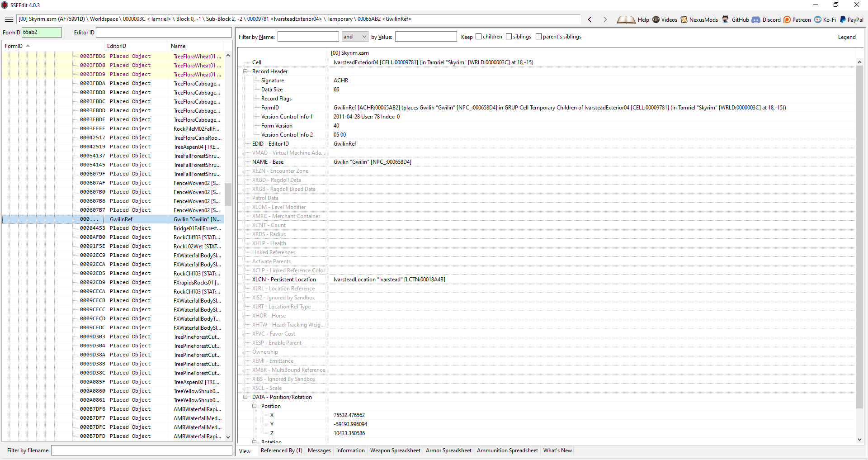Sort by the FormID column header
This screenshot has height=460, width=868.
pyautogui.click(x=14, y=46)
